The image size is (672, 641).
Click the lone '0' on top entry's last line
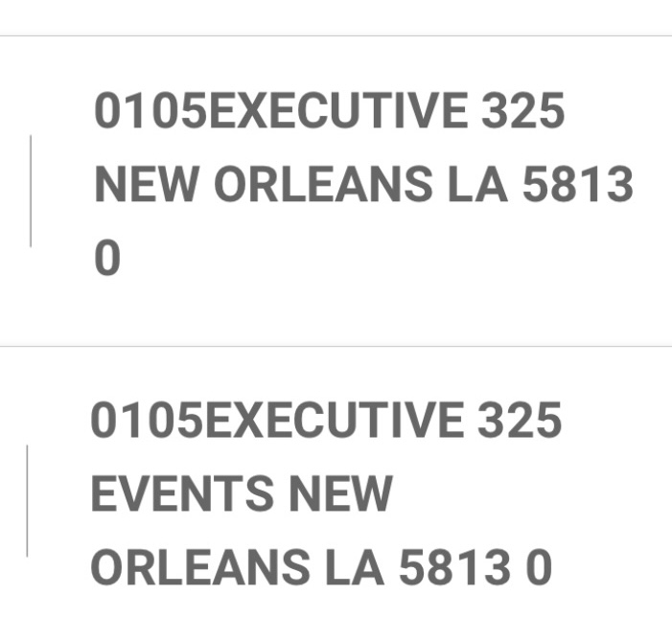(107, 260)
